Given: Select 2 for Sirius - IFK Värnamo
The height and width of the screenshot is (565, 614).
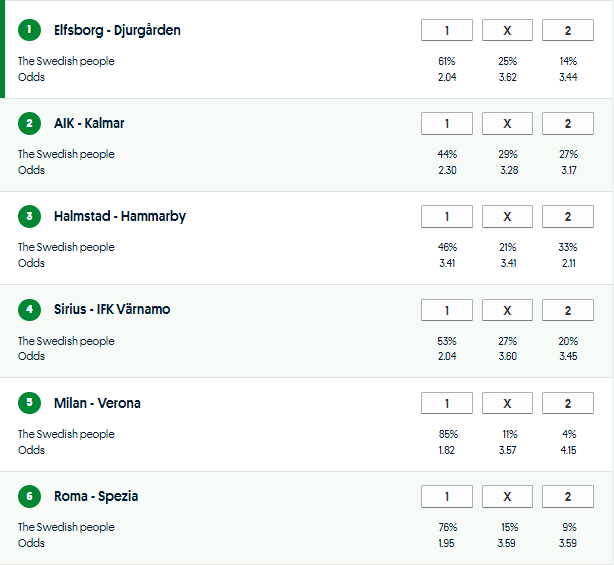Looking at the screenshot, I should [x=567, y=310].
